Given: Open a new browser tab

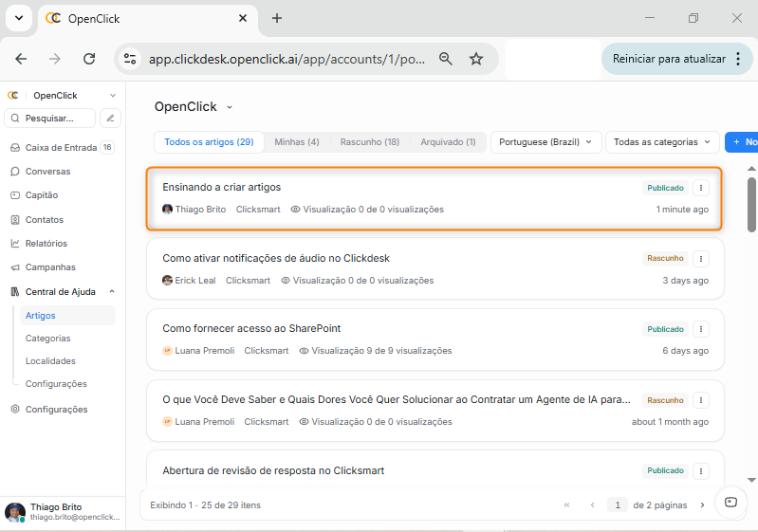Looking at the screenshot, I should tap(277, 18).
